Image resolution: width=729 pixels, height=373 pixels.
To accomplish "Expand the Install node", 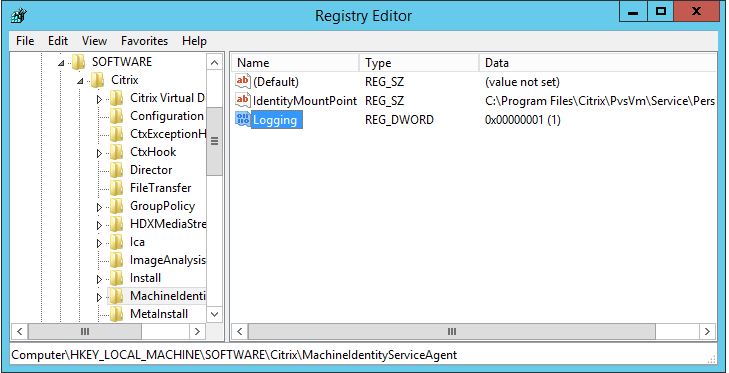I will pyautogui.click(x=99, y=279).
